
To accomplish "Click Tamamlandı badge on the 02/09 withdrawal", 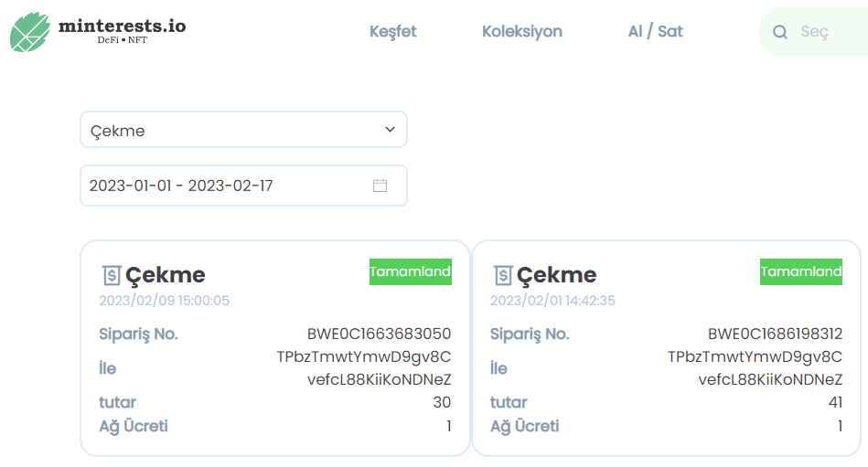I will (x=411, y=271).
